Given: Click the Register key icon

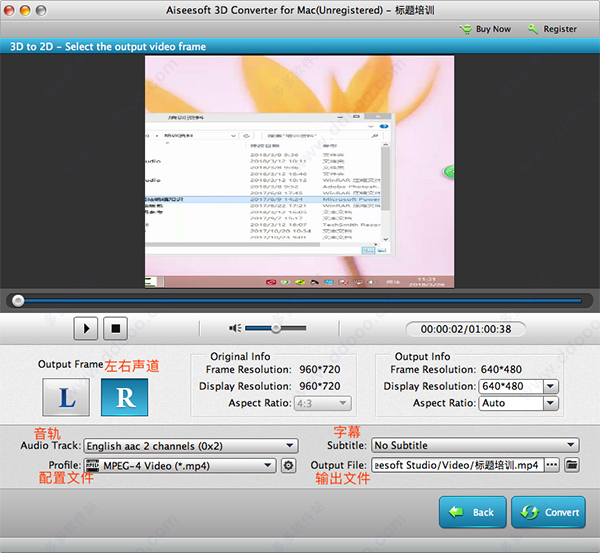Looking at the screenshot, I should coord(533,29).
